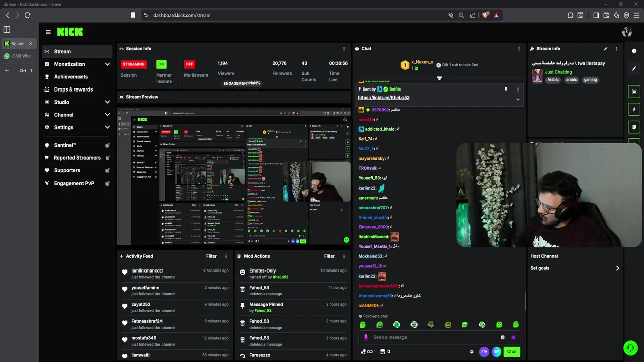Image resolution: width=644 pixels, height=362 pixels.
Task: Open Chat panel three-dot menu
Action: pos(519,49)
